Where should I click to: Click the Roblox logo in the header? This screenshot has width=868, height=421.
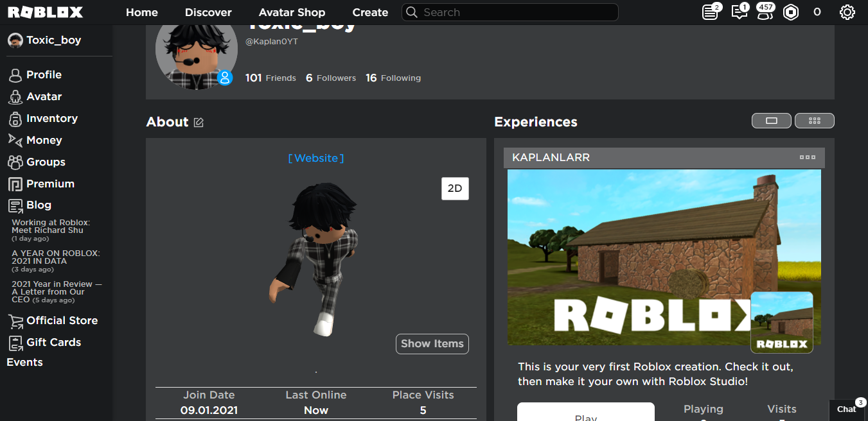click(45, 12)
